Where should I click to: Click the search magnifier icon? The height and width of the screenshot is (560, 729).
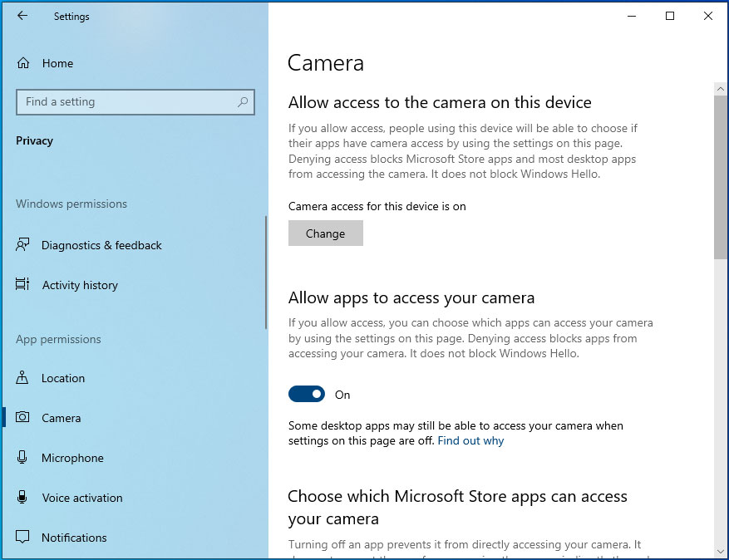(243, 101)
